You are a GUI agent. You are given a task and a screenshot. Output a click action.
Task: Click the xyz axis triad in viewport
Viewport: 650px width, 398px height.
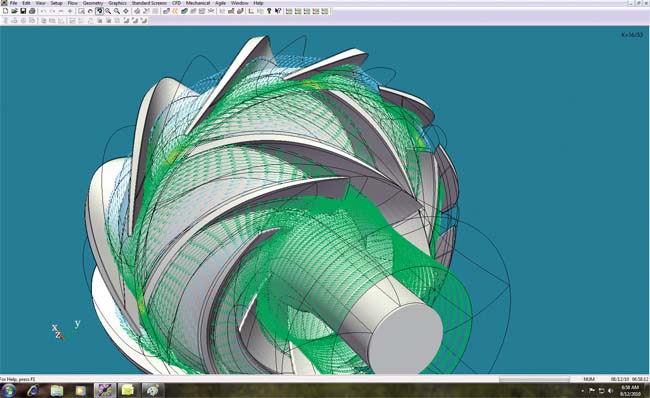[x=65, y=330]
